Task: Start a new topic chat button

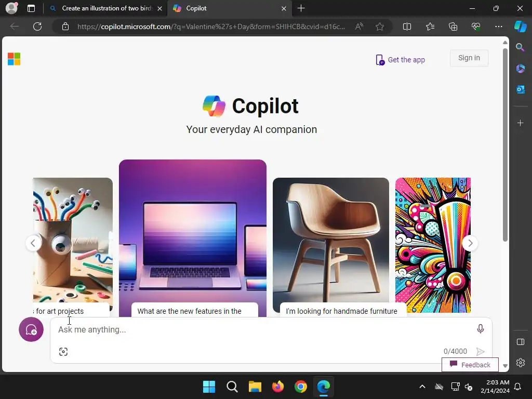Action: (31, 329)
